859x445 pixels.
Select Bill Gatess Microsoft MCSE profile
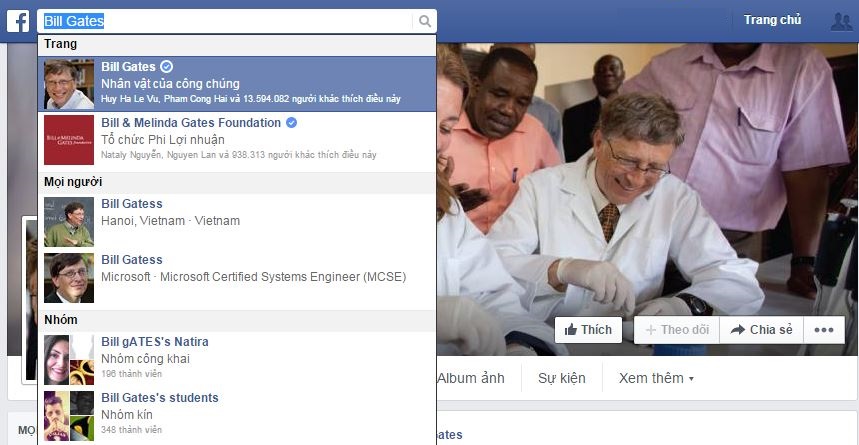click(237, 277)
